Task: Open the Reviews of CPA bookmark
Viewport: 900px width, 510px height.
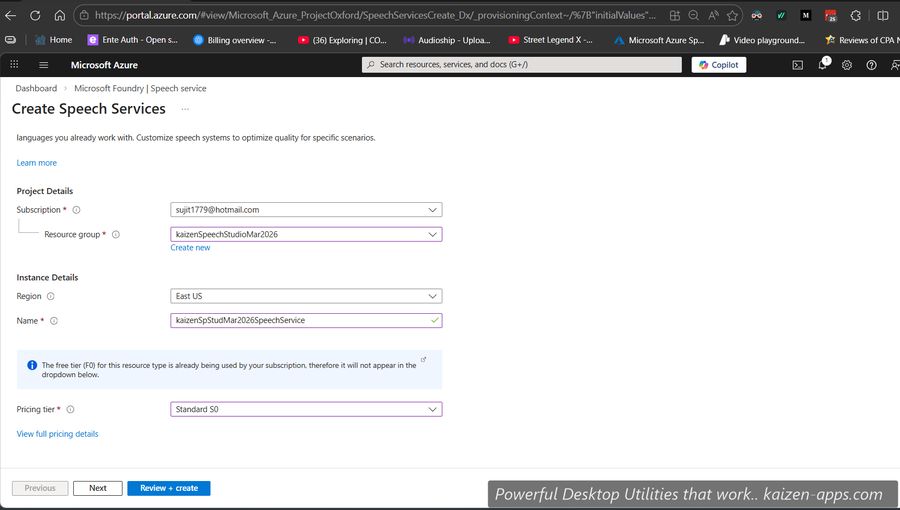Action: pyautogui.click(x=861, y=40)
